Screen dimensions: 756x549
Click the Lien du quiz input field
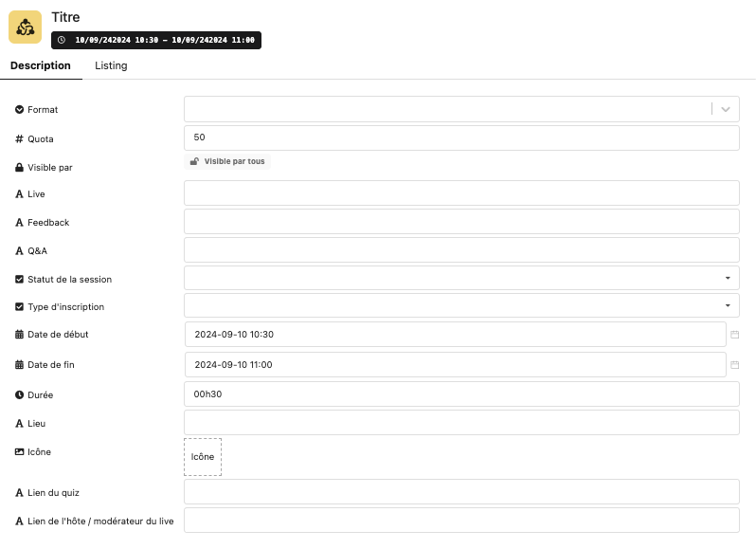[461, 492]
